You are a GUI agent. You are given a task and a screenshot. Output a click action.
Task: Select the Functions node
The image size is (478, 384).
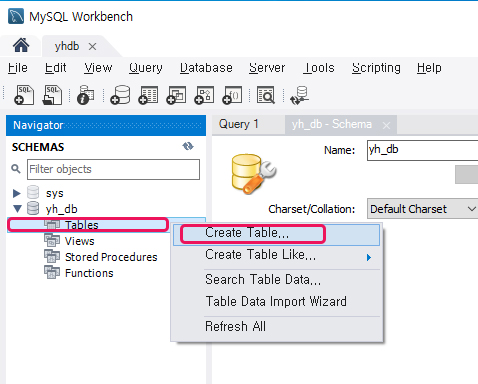point(89,273)
